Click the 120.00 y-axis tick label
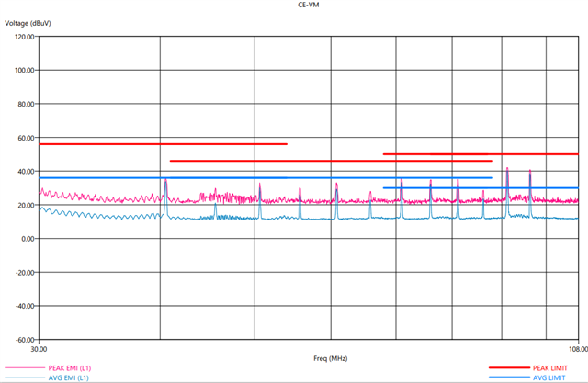This screenshot has width=588, height=383. (25, 37)
